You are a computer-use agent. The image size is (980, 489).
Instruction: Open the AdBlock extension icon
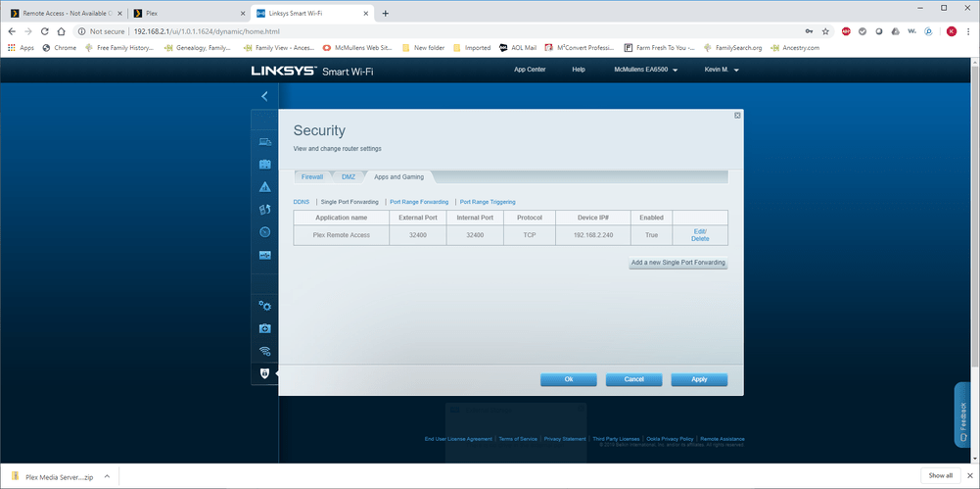pos(846,31)
